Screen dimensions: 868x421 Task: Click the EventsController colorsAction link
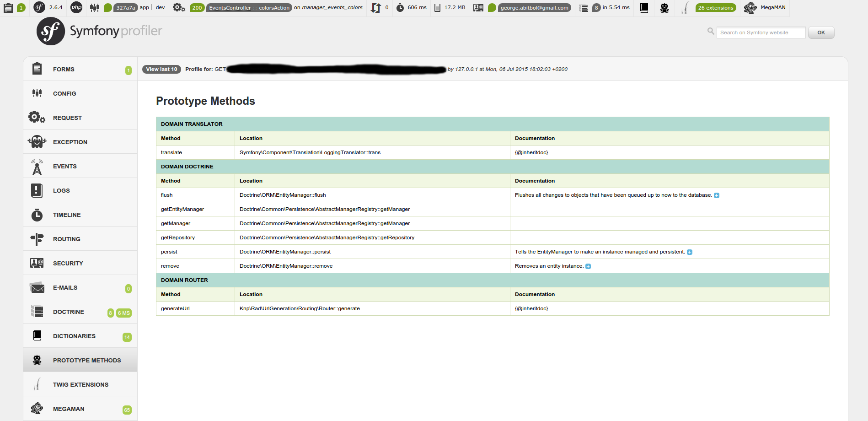click(x=249, y=8)
